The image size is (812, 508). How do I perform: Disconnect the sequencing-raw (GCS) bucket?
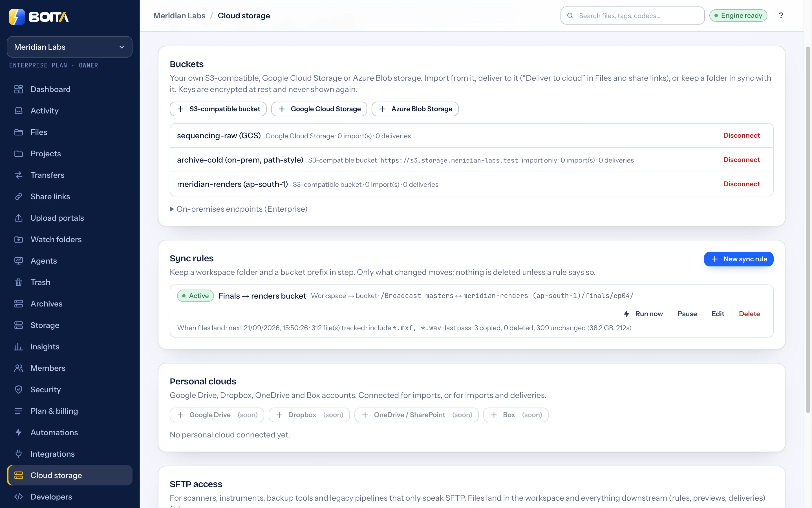[742, 135]
